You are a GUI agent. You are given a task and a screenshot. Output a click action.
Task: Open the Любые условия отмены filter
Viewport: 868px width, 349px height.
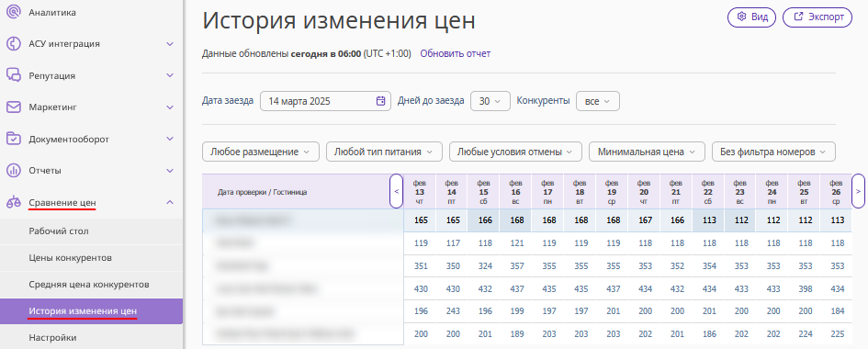coord(515,152)
